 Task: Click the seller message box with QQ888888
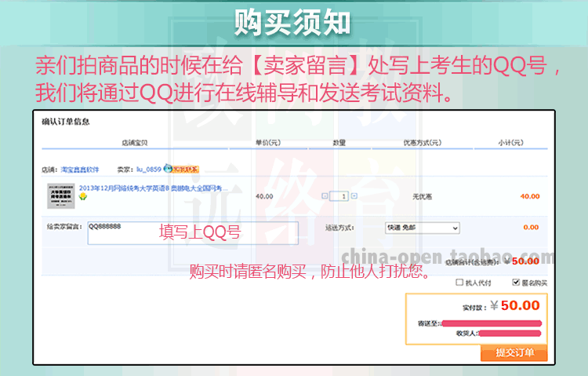point(193,233)
